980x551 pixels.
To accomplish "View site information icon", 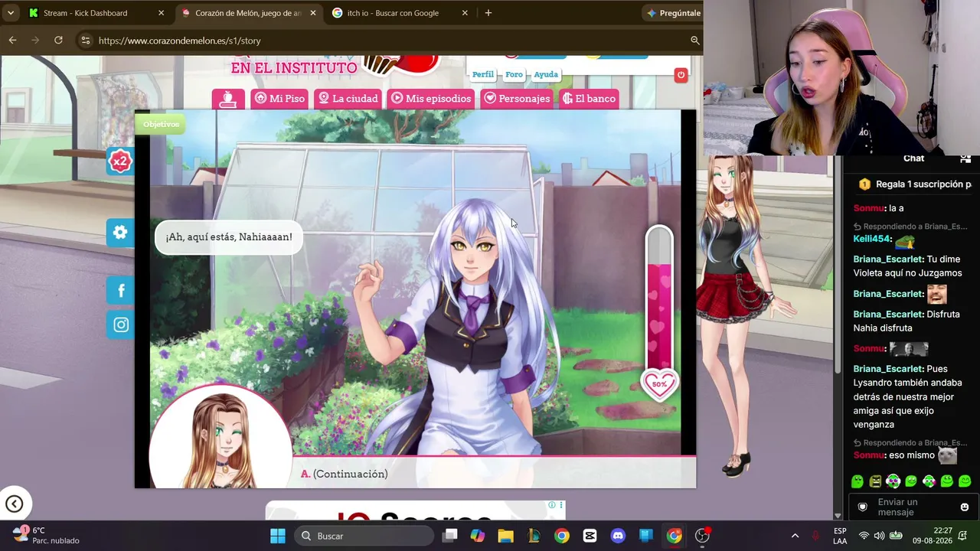I will (85, 41).
